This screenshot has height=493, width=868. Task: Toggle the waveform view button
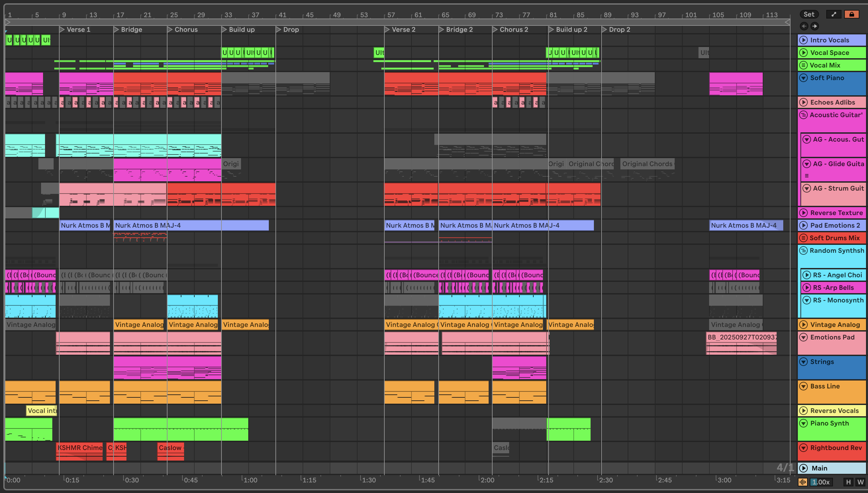[x=803, y=482]
